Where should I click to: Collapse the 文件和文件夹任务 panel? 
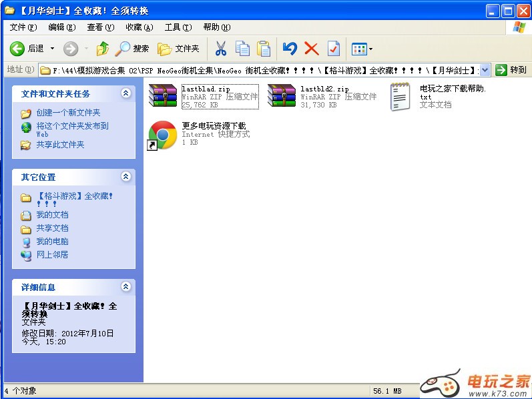pos(126,93)
